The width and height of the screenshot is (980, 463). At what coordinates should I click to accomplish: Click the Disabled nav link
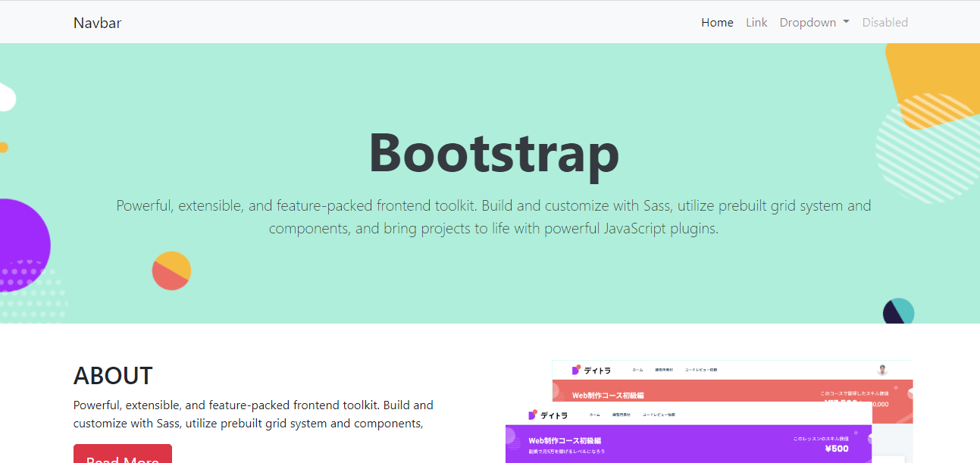[x=885, y=23]
